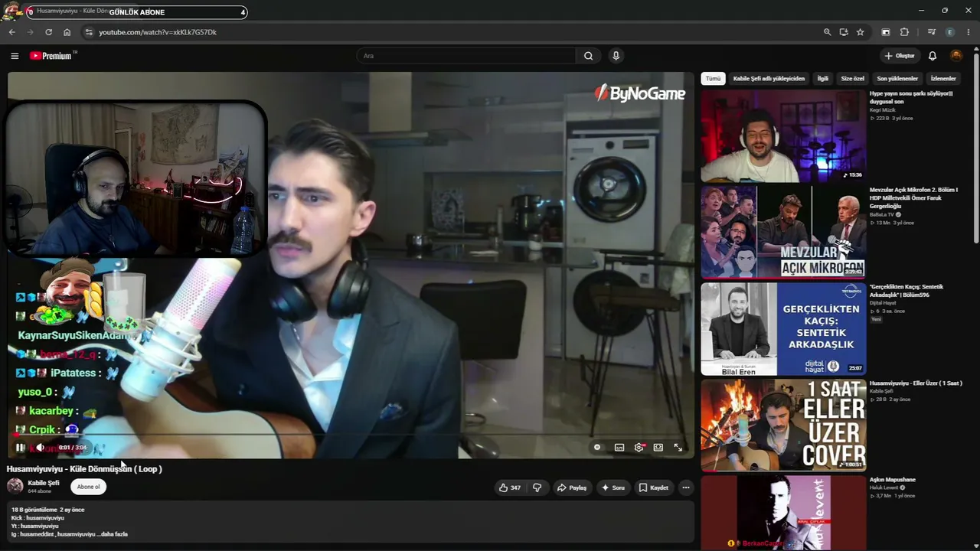
Task: Mute the video with the speaker icon
Action: 41,448
